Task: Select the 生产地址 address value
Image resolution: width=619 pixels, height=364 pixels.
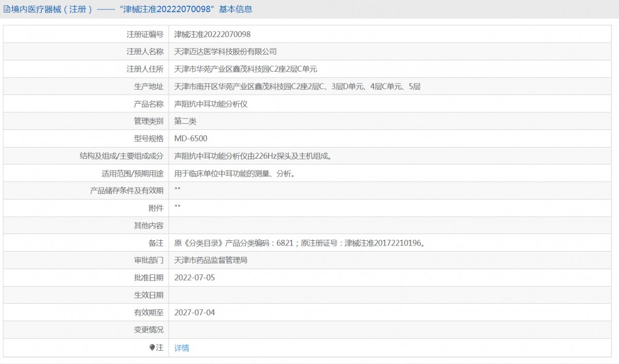Action: coord(297,87)
